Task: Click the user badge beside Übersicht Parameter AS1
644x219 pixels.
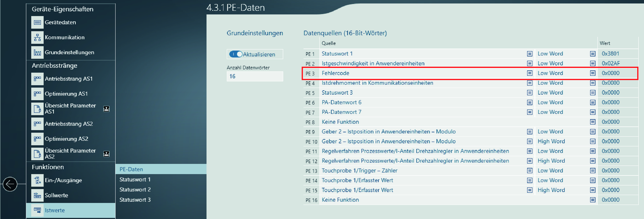Action: [x=106, y=109]
